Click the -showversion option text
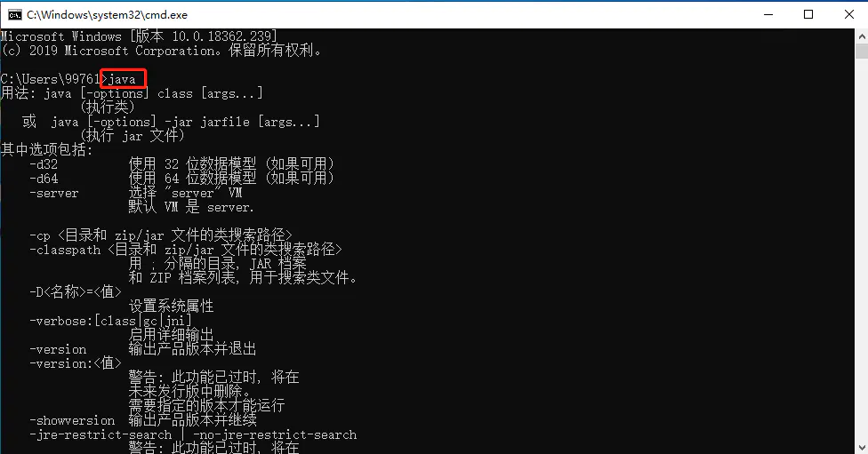Viewport: 868px width, 454px height. (x=72, y=420)
